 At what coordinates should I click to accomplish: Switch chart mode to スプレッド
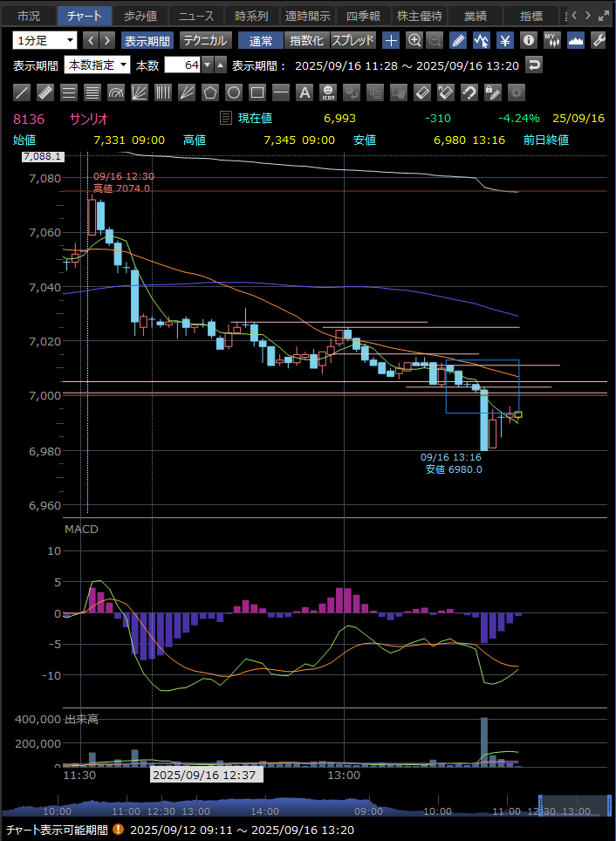click(353, 40)
